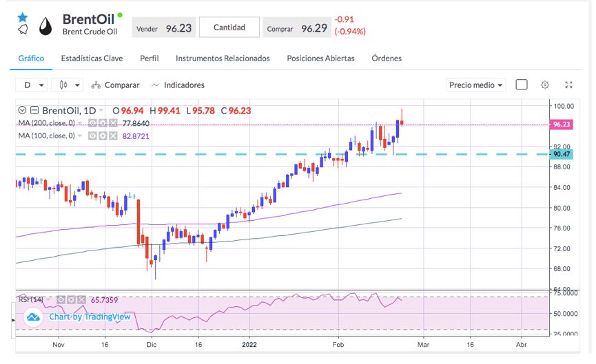Image resolution: width=596 pixels, height=364 pixels.
Task: Click the MA 200 value 77.8640
Action: pyautogui.click(x=136, y=123)
